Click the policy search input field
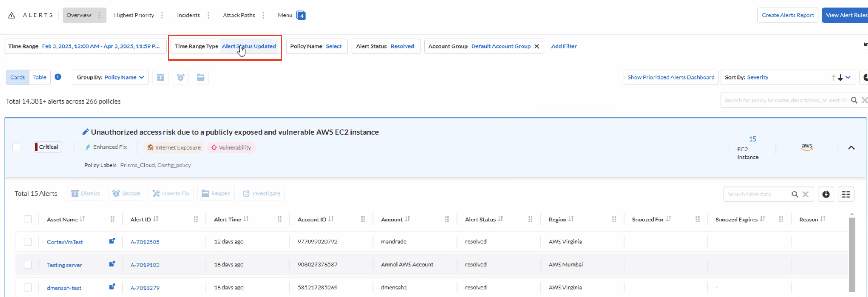The height and width of the screenshot is (297, 868). pos(786,100)
